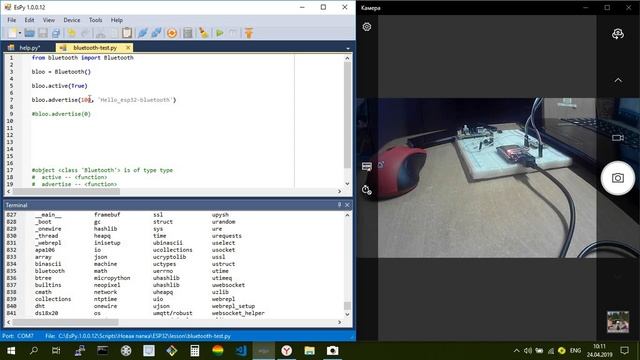Open the Help menu
640x360 pixels.
pos(117,20)
